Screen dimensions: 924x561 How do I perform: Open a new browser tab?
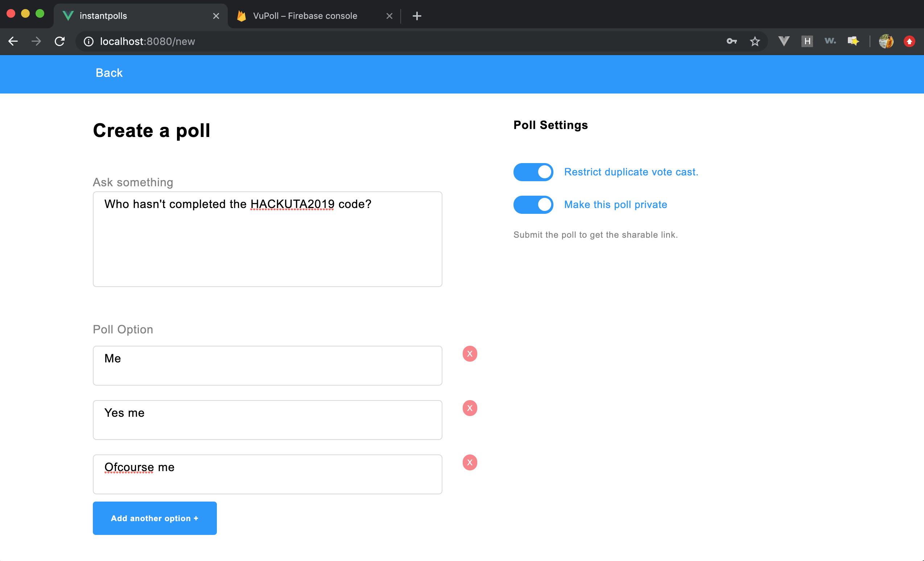coord(417,16)
